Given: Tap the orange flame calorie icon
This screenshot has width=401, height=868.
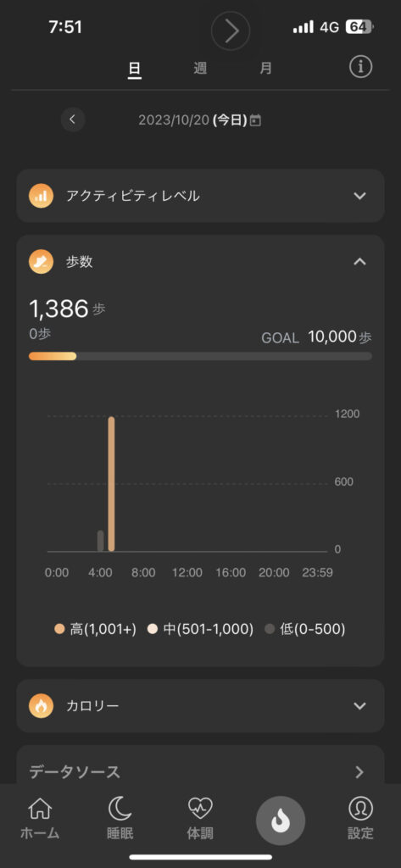Looking at the screenshot, I should click(x=41, y=706).
